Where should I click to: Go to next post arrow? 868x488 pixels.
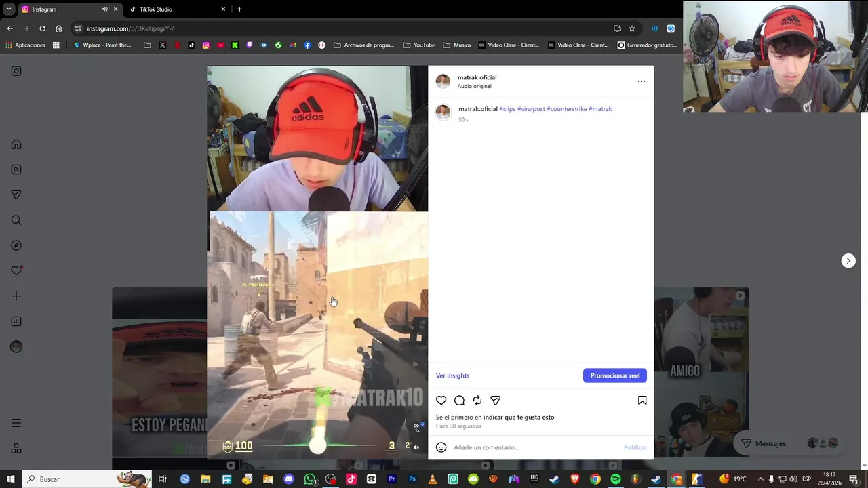coord(848,261)
